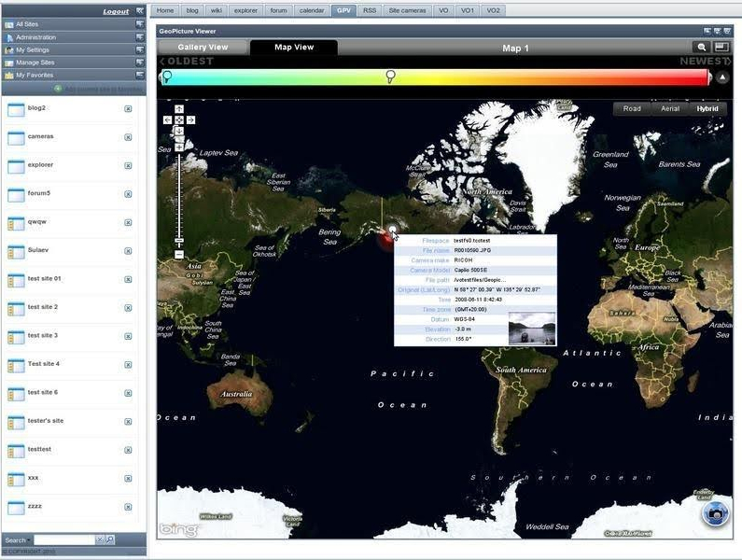Expand the Administration section
742x560 pixels.
pos(140,37)
